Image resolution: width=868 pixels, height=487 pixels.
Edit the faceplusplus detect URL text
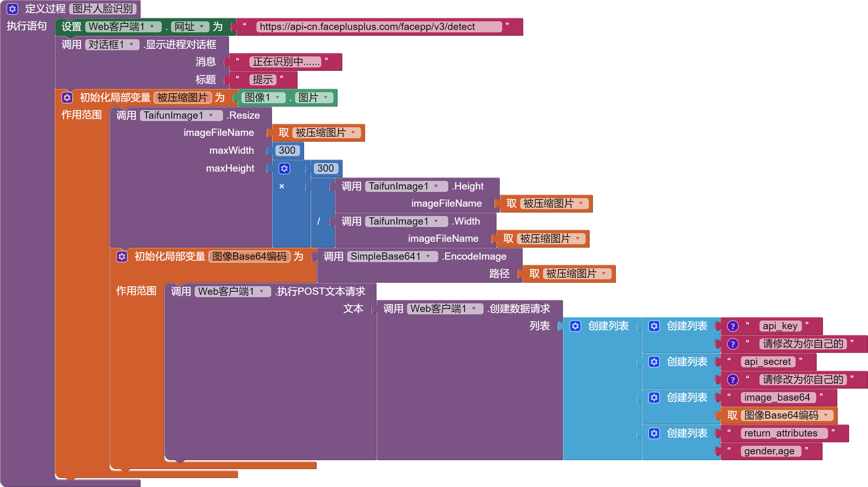click(378, 26)
